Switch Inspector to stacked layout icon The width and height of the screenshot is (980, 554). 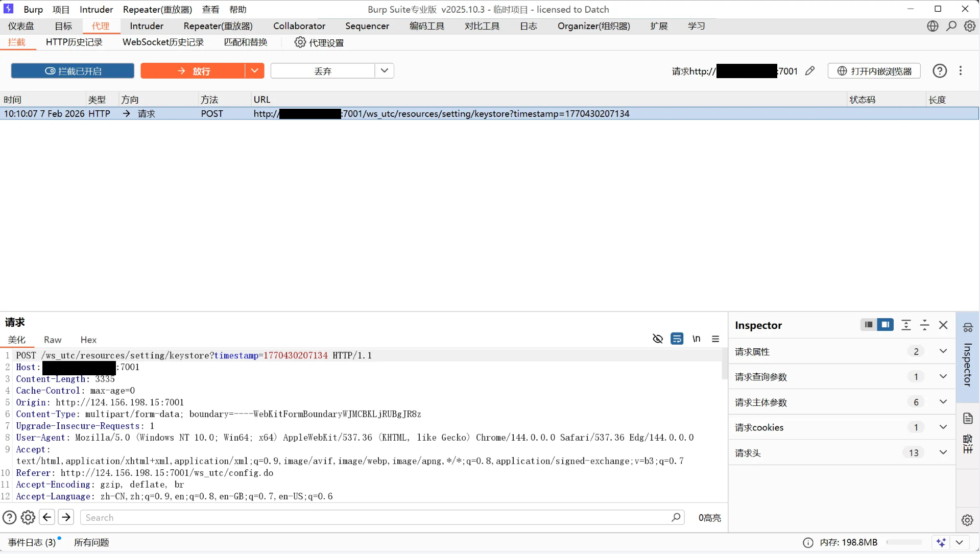(869, 325)
